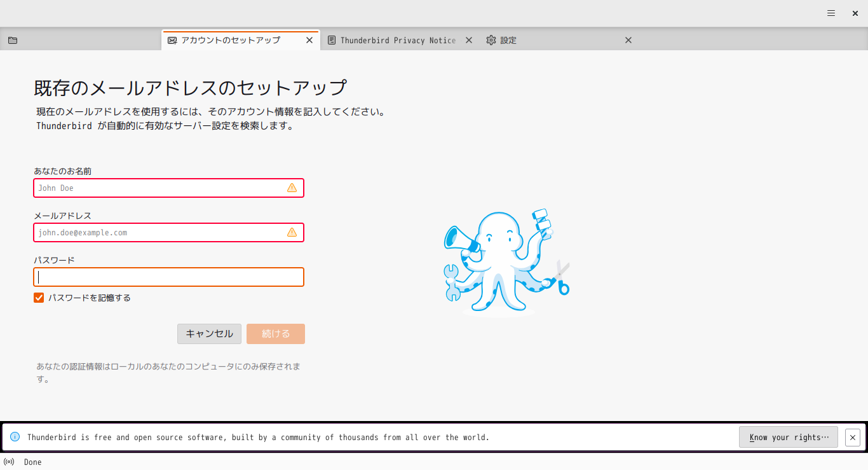Open the application menu (hamburger icon)

point(831,13)
